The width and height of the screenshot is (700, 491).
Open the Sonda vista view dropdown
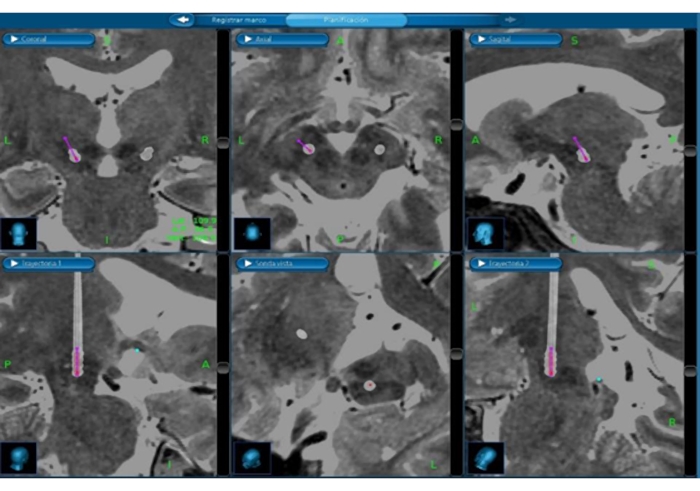tap(283, 263)
